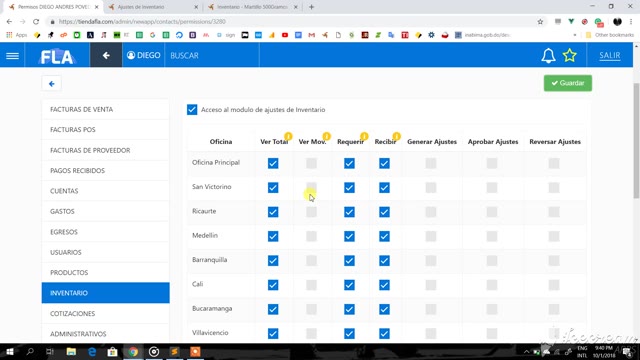The height and width of the screenshot is (360, 640).
Task: Uncheck Ver Total for Oficina Principal
Action: coord(273,163)
